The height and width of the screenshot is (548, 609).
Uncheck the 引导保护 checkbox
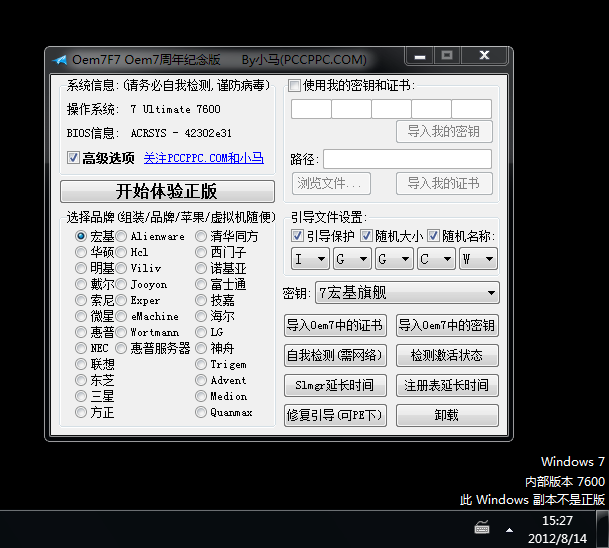(298, 236)
